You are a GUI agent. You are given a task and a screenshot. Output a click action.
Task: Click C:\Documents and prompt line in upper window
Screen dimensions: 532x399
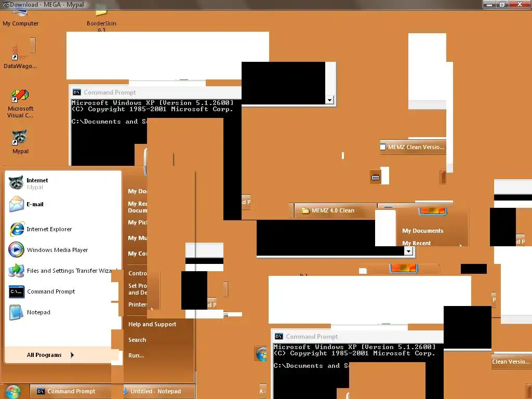tap(109, 122)
